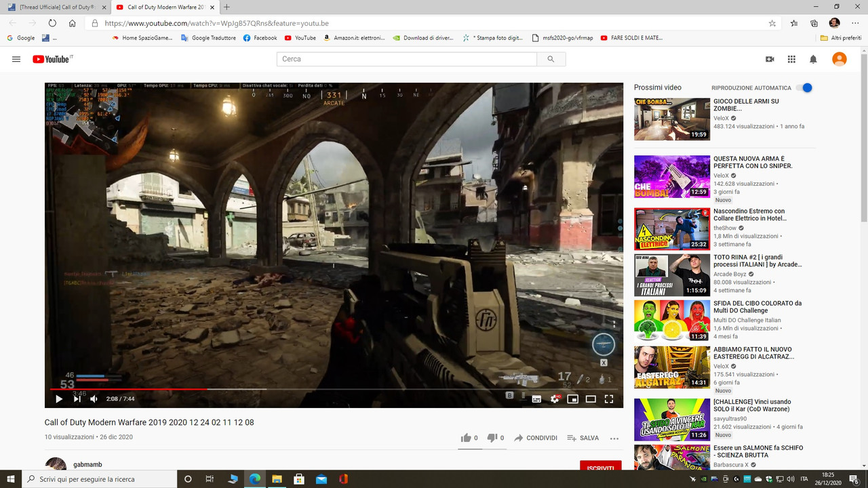868x488 pixels.
Task: Save the video with SALVA
Action: pos(583,438)
